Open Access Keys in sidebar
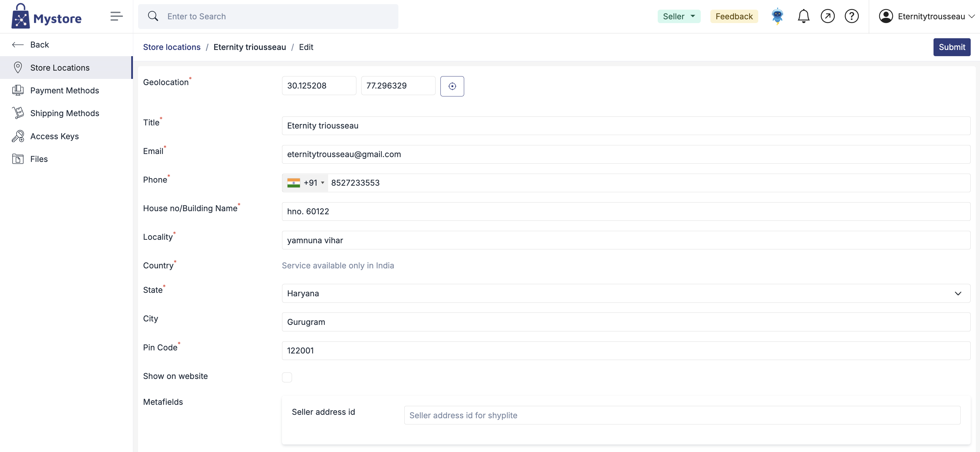This screenshot has width=980, height=452. click(x=54, y=136)
